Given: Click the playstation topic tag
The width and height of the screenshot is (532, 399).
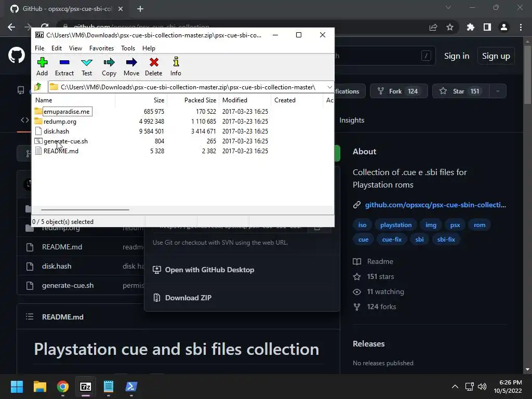Looking at the screenshot, I should (x=395, y=225).
